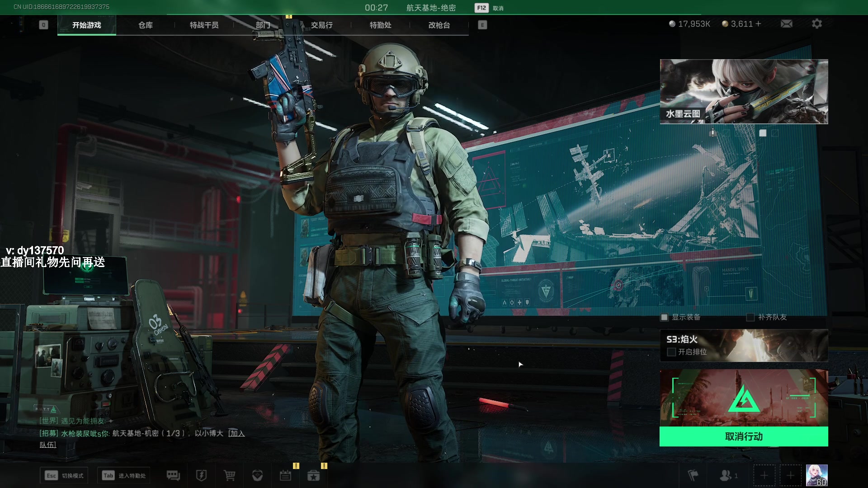The image size is (868, 488).
Task: Click the plus to add premium currency
Action: click(x=758, y=23)
